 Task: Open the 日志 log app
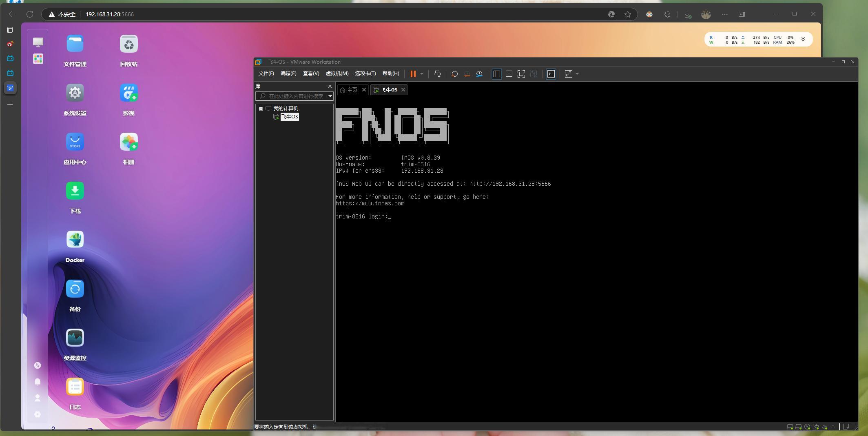click(75, 387)
